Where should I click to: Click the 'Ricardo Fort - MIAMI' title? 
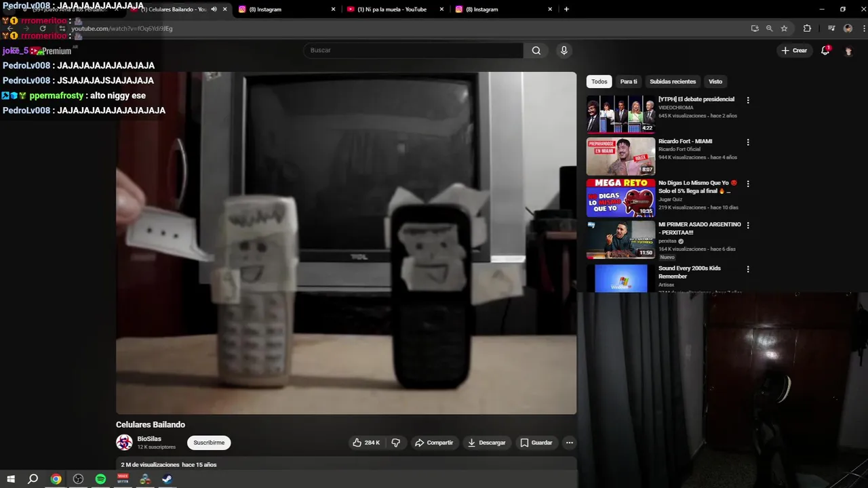pyautogui.click(x=685, y=141)
